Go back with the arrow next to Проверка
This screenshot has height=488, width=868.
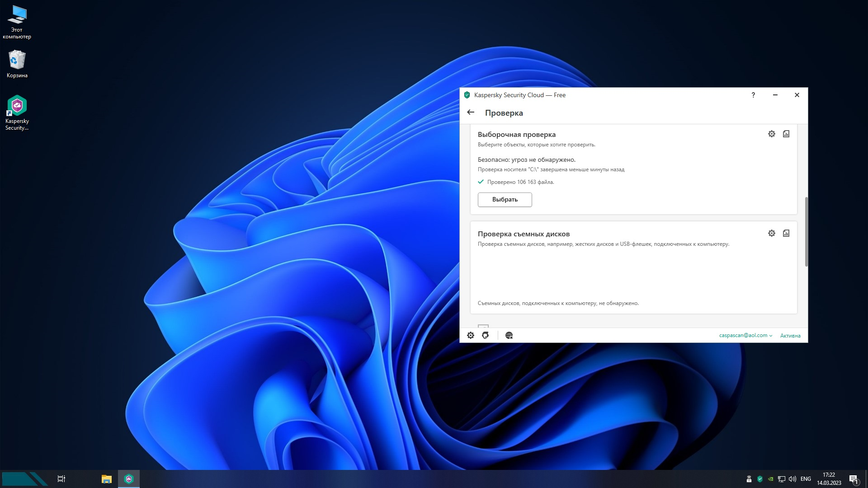(471, 113)
